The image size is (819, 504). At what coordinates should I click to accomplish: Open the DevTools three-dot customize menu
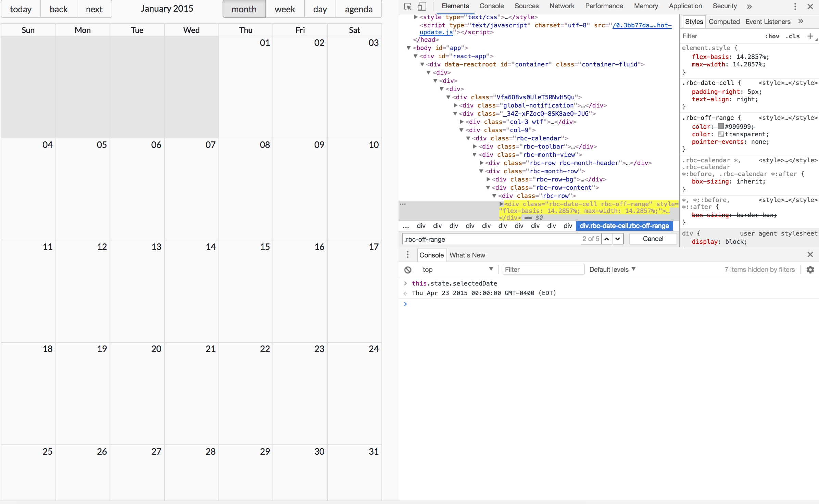point(795,7)
